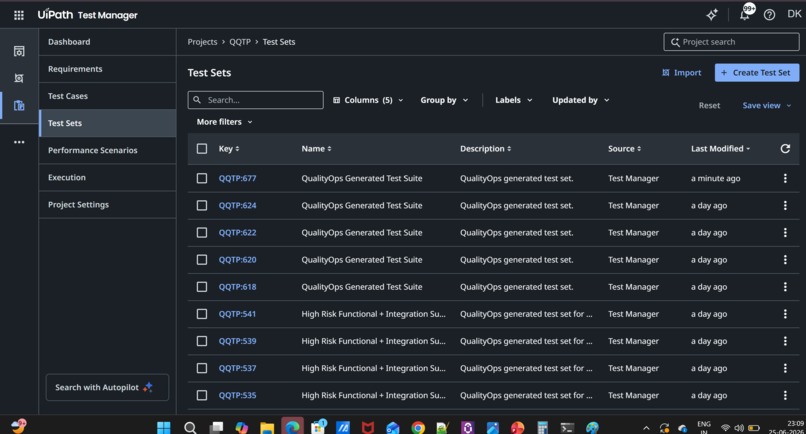The height and width of the screenshot is (434, 806).
Task: Open row actions for QQTP:624
Action: click(x=785, y=205)
